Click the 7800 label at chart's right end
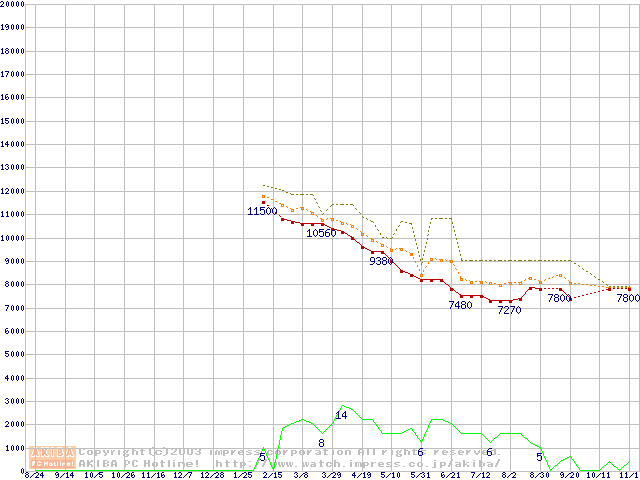The height and width of the screenshot is (480, 640). 627,298
